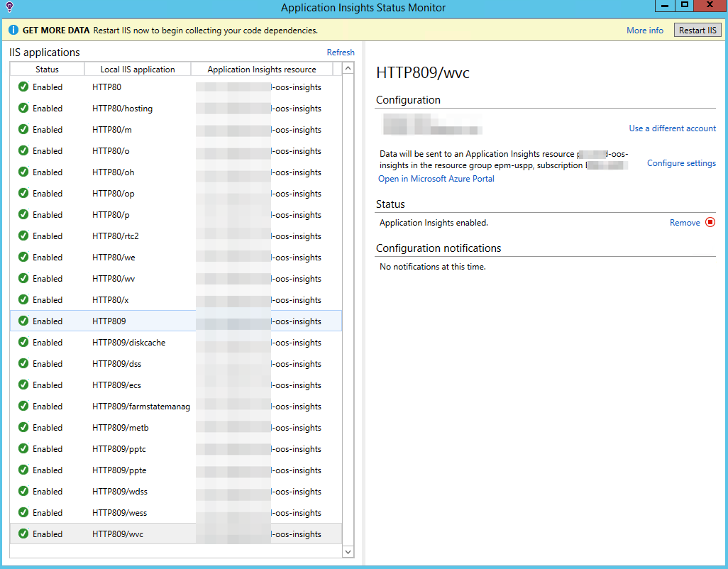This screenshot has height=569, width=728.
Task: Click green Enabled checkmark for HTTP80/rtc2
Action: [23, 236]
